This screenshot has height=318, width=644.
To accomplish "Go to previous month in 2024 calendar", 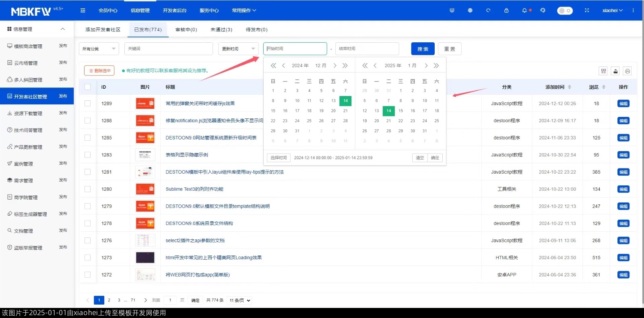I will 284,66.
